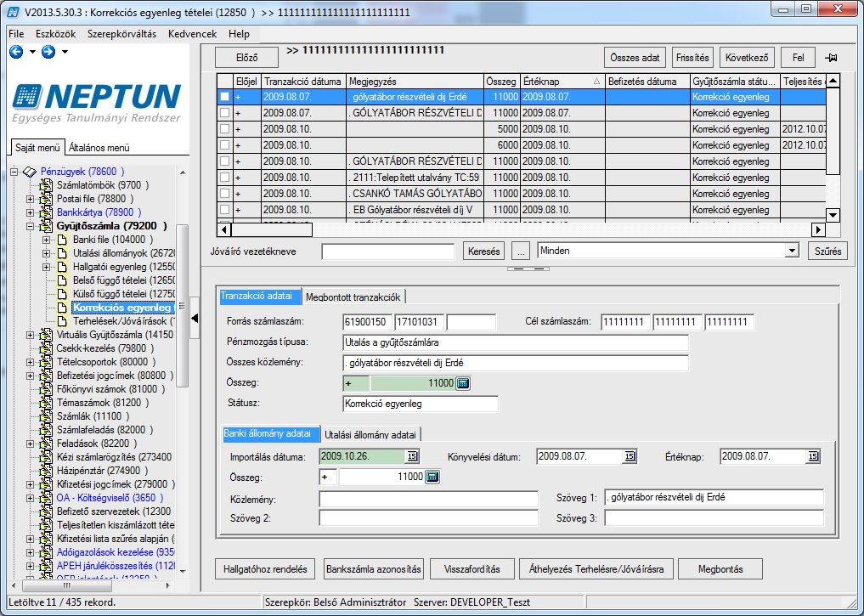The width and height of the screenshot is (864, 616).
Task: Click the Frissítés button
Action: (692, 57)
